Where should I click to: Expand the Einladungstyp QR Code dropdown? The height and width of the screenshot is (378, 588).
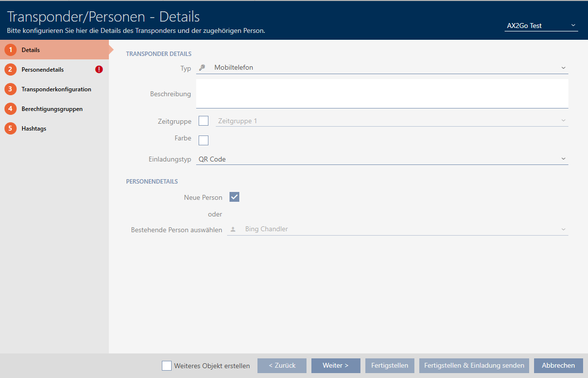[382, 159]
